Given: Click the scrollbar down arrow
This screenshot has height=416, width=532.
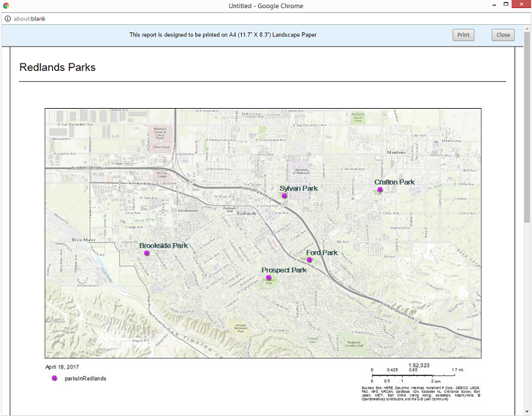Looking at the screenshot, I should [x=527, y=412].
